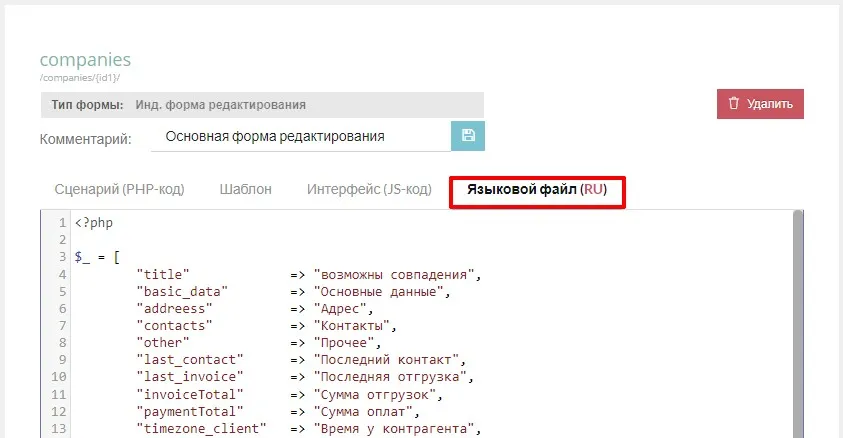Select the Интерфейс (JS-код) tab

point(369,189)
